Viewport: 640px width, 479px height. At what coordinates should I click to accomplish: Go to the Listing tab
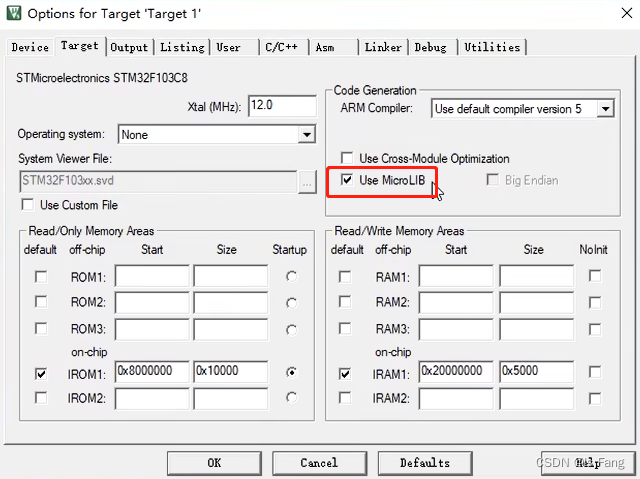(182, 47)
